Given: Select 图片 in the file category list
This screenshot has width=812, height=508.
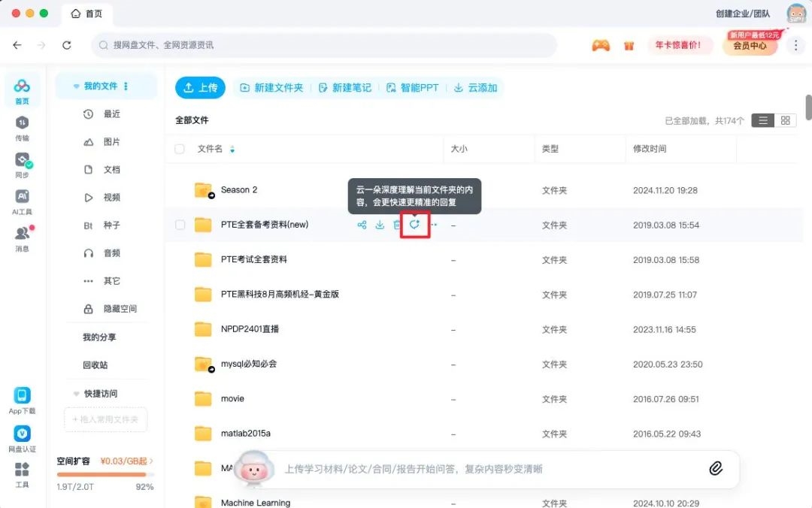Looking at the screenshot, I should [x=111, y=142].
